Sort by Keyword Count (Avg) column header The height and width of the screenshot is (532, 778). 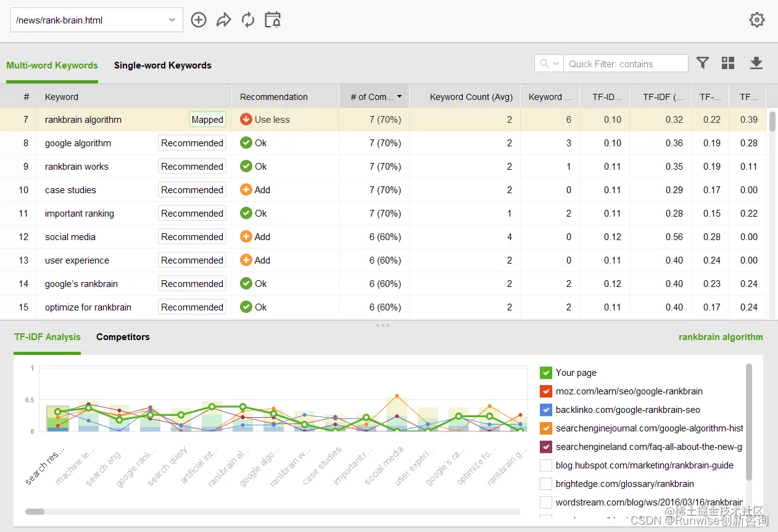tap(465, 97)
